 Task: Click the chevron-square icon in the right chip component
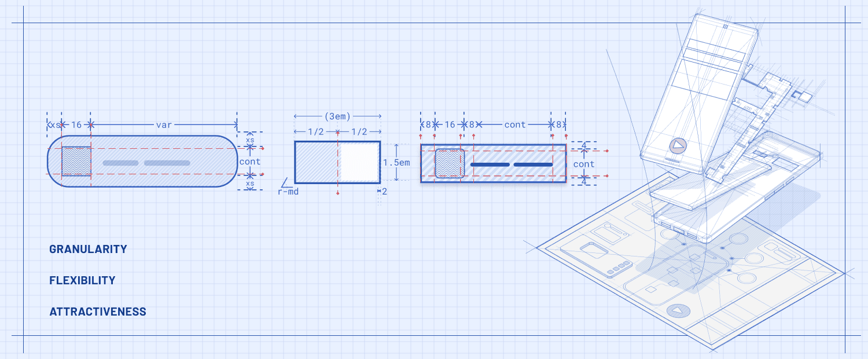click(x=449, y=162)
